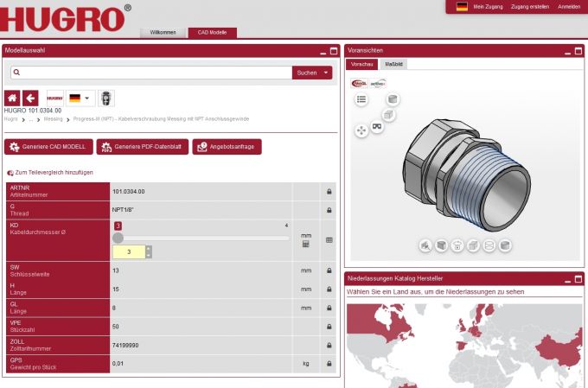Select the Maßbild tab

pos(393,64)
